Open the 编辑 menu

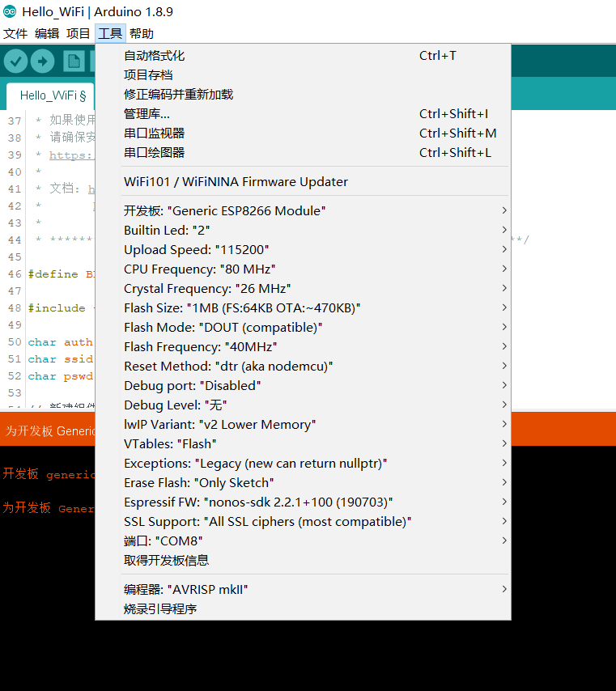(x=47, y=33)
